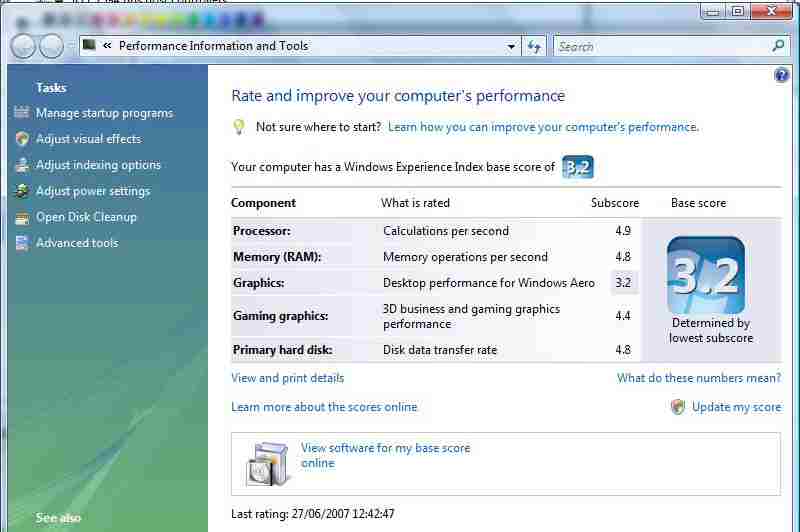Image resolution: width=800 pixels, height=532 pixels.
Task: Click the Help question mark icon
Action: click(x=781, y=75)
